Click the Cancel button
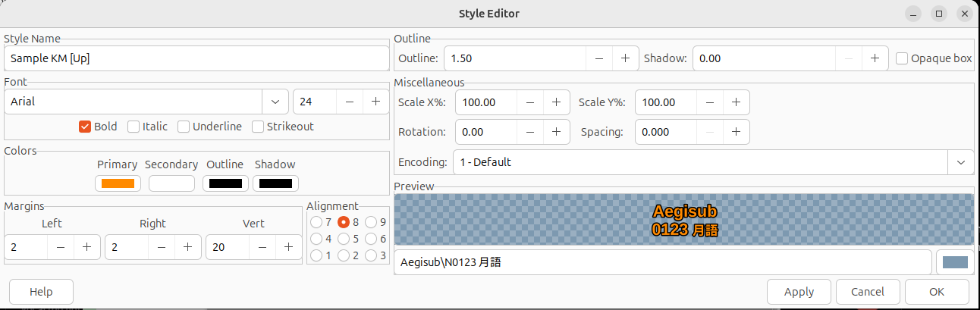 click(868, 292)
